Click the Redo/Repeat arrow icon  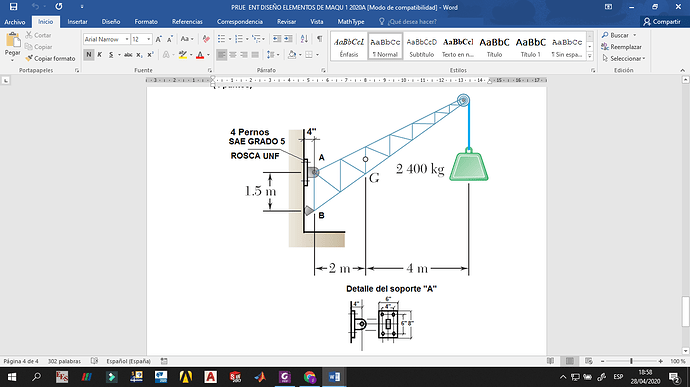click(59, 7)
